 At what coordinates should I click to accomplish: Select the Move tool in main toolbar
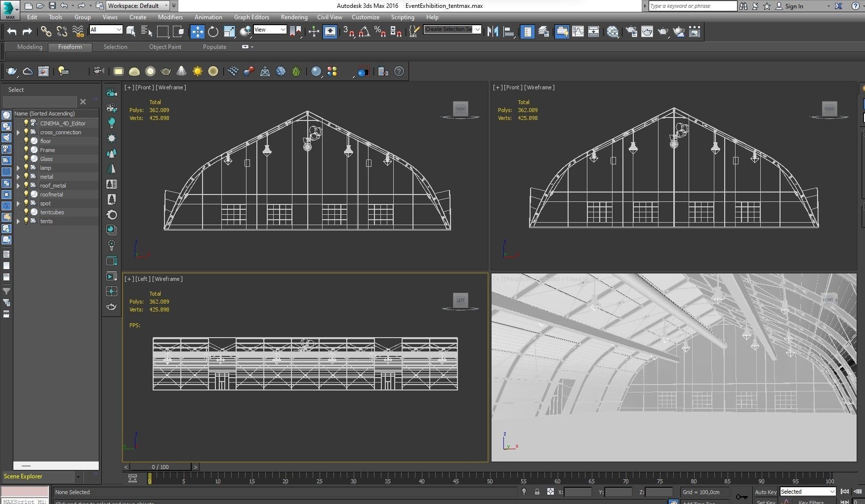click(197, 32)
